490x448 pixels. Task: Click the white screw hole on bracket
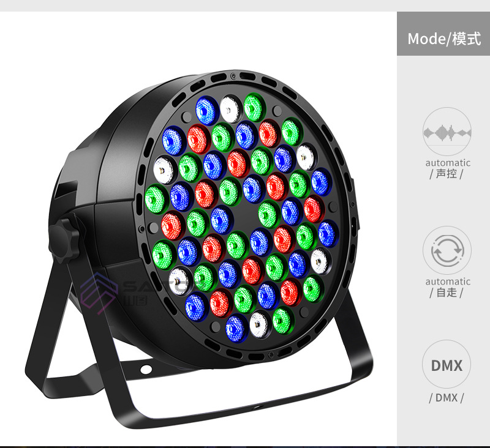coord(146,369)
